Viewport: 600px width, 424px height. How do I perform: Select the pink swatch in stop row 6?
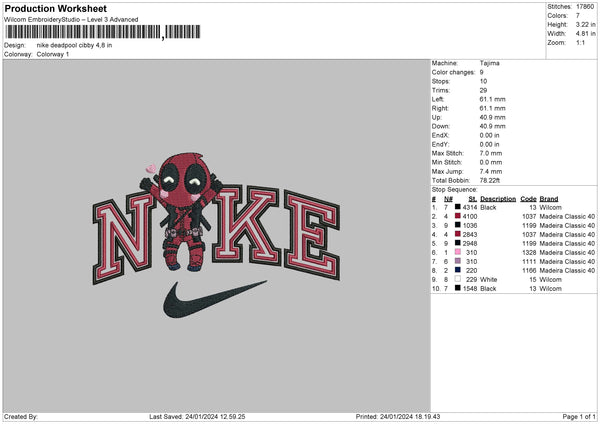point(457,252)
